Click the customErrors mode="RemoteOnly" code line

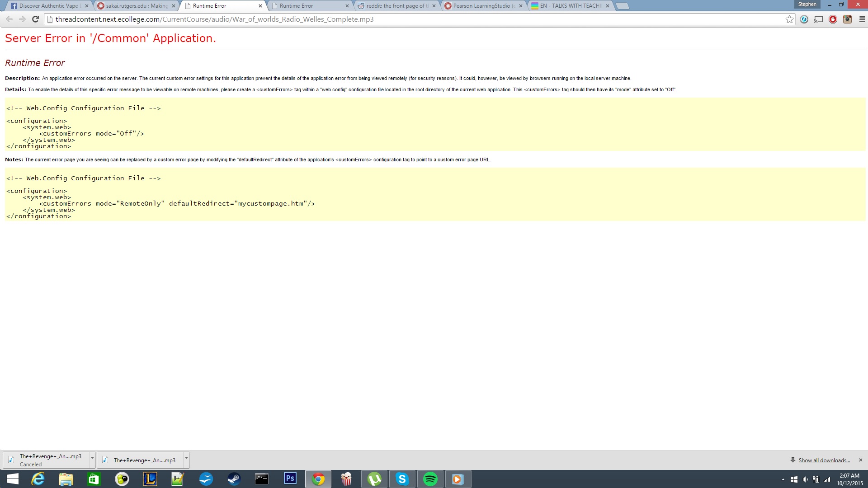[177, 203]
